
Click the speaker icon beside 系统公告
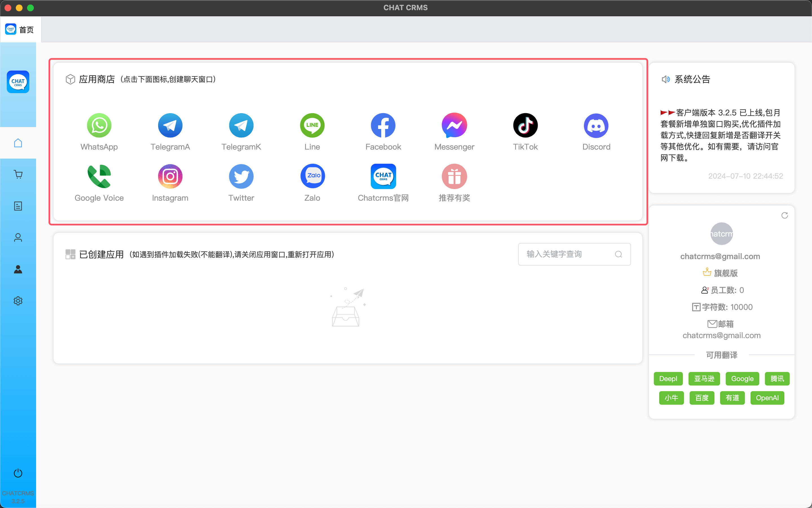[x=666, y=79]
